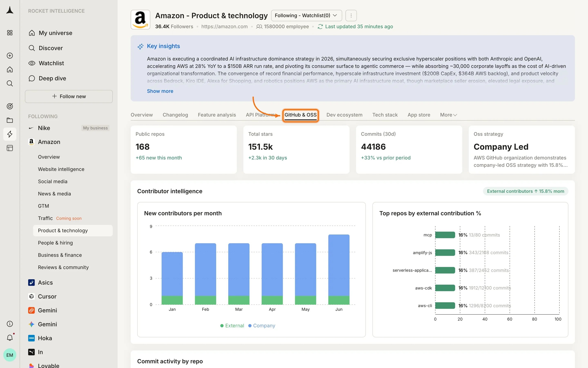588x368 pixels.
Task: Open the layout panel icon in rail
Action: 10,148
